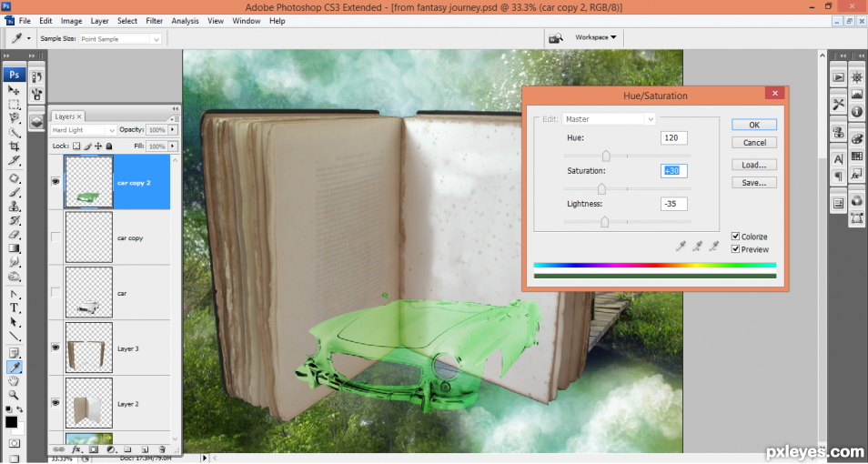Open the Opacity slider arrow
This screenshot has height=464, width=868.
[173, 129]
